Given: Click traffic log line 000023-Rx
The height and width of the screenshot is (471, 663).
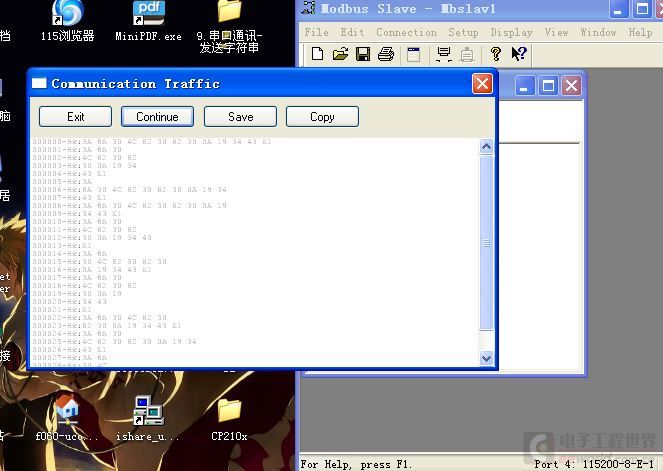Looking at the screenshot, I should [x=107, y=326].
